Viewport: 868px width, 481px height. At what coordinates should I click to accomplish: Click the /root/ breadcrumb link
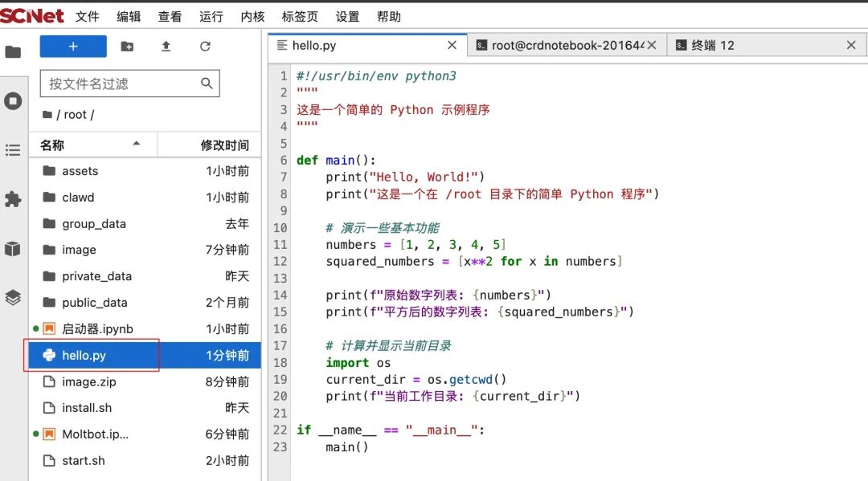point(72,114)
